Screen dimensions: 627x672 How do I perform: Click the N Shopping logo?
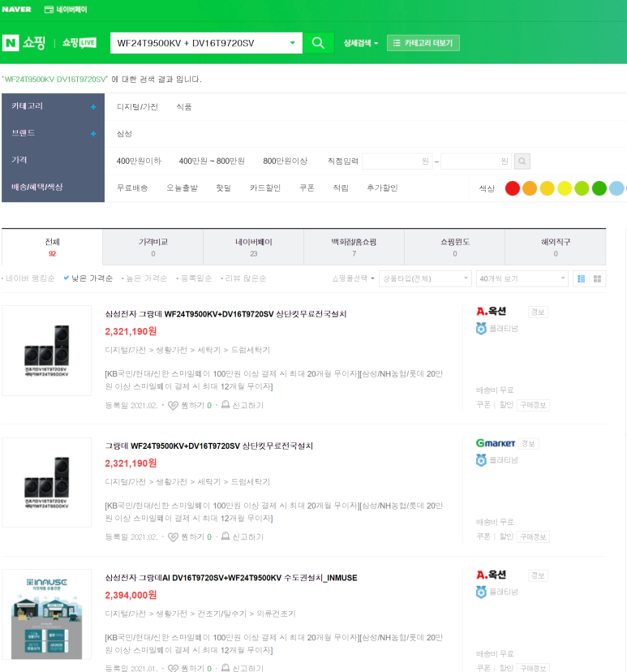click(24, 43)
